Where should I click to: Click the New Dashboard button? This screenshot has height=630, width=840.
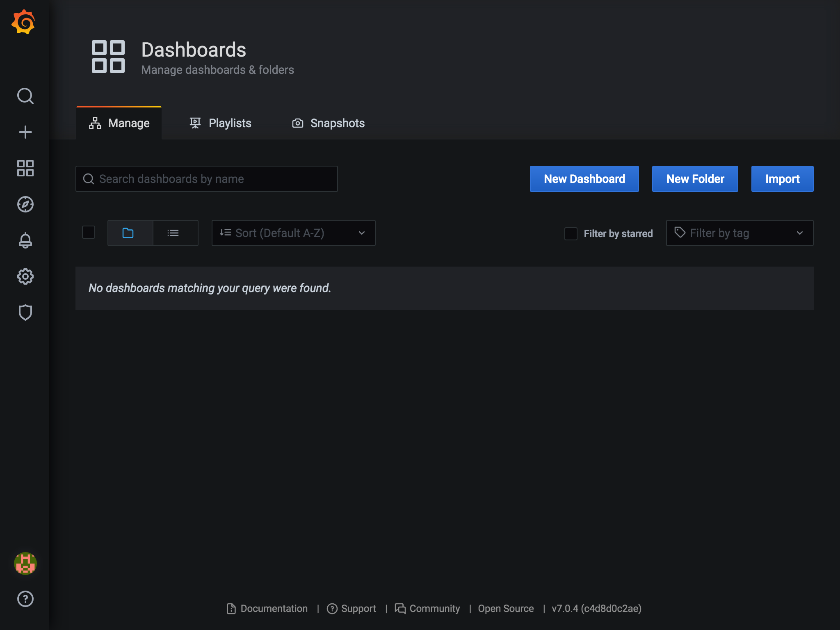click(584, 179)
